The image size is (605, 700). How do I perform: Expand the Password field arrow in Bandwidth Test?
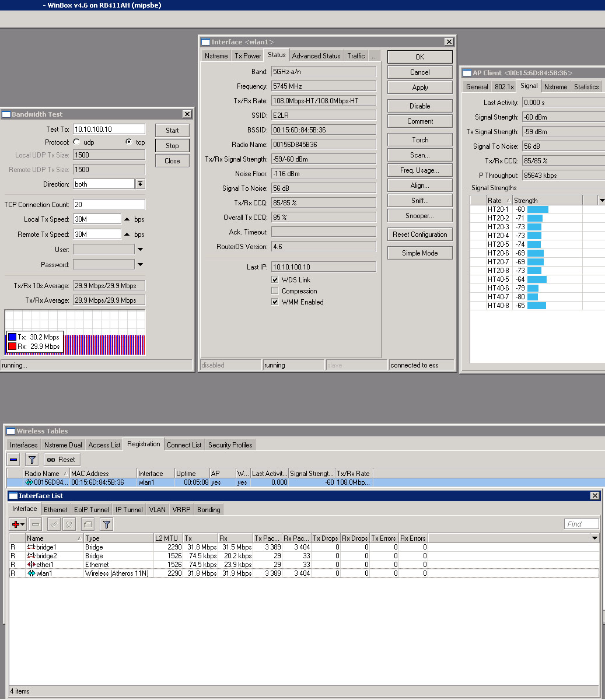(140, 265)
